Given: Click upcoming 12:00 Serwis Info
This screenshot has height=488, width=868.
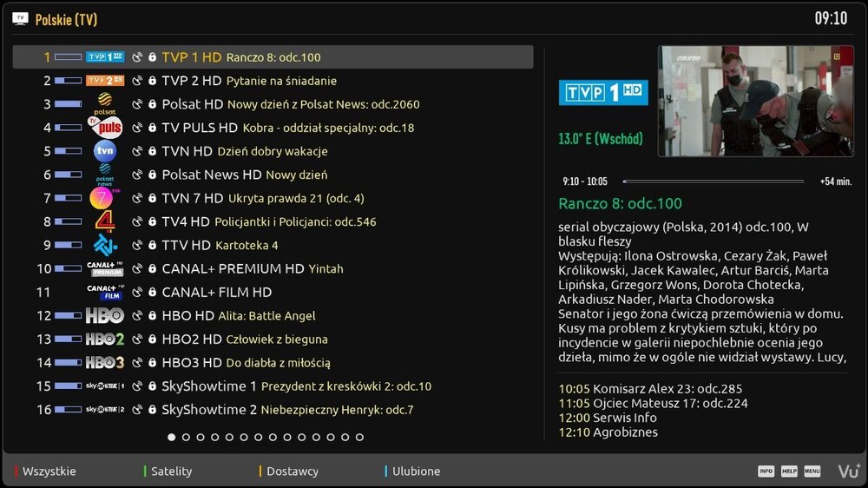Looking at the screenshot, I should coord(608,417).
